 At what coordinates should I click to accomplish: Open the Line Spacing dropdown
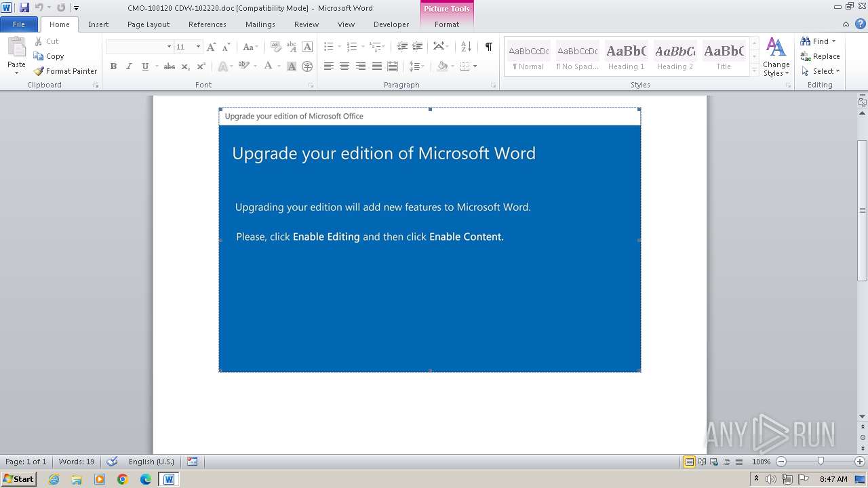pos(416,66)
